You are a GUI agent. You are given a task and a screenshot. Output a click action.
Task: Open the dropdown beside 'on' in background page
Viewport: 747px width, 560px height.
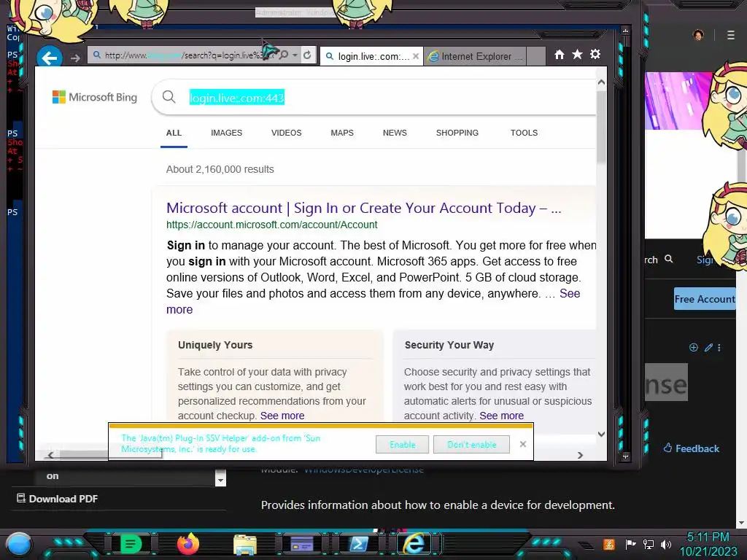[220, 478]
